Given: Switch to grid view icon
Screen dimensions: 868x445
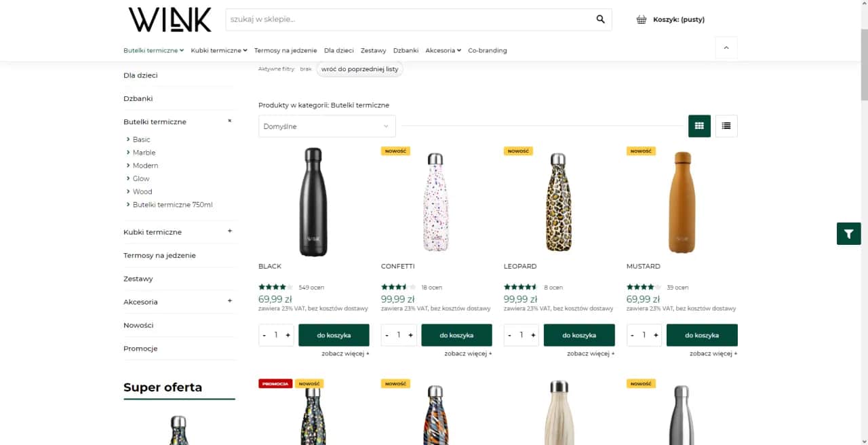Looking at the screenshot, I should [x=699, y=125].
